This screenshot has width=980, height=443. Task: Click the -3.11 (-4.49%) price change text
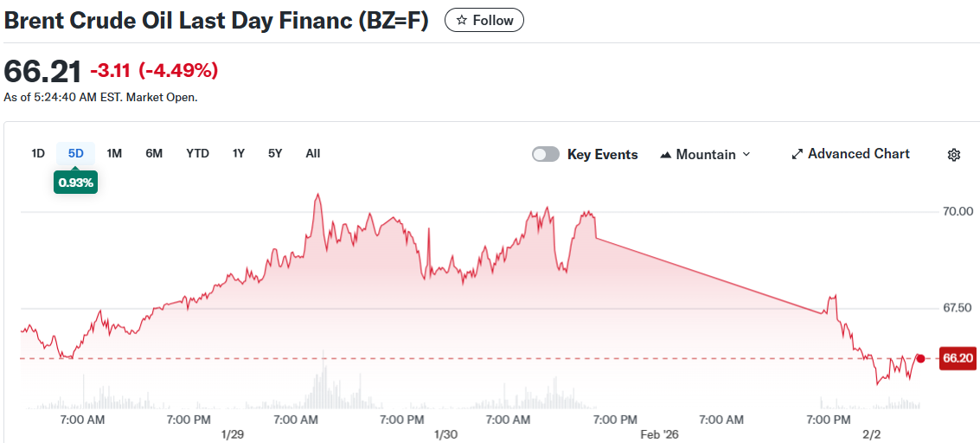coord(154,71)
